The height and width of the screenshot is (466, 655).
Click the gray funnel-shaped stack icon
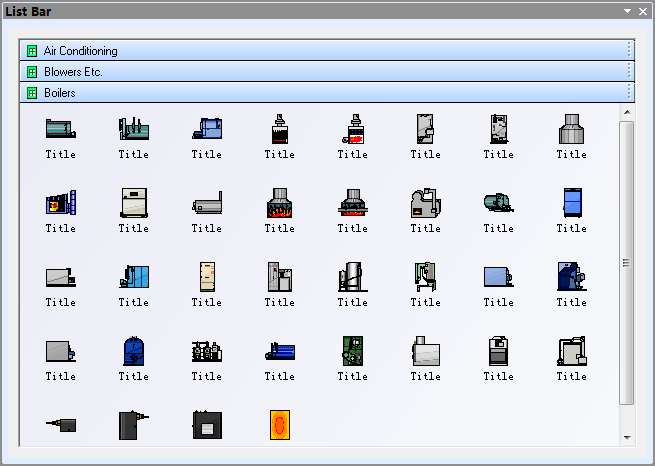click(571, 128)
